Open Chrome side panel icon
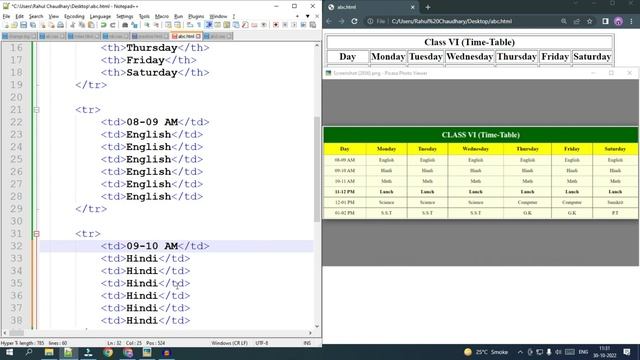The image size is (640, 360). pyautogui.click(x=605, y=21)
